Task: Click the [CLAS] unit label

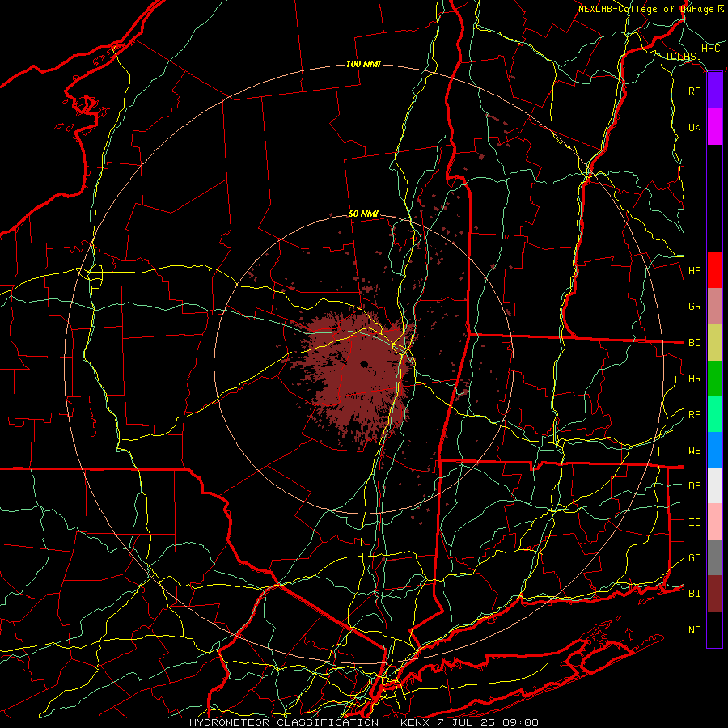Action: [x=684, y=57]
